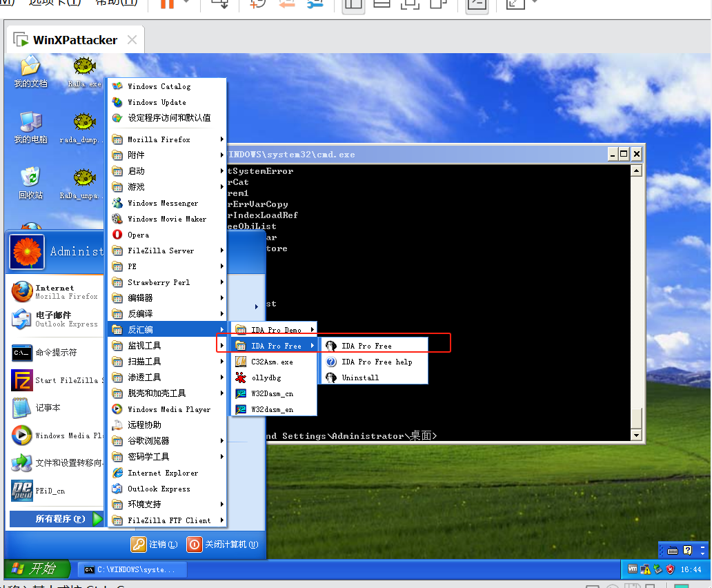Click cmd window scrollbar up arrow

click(637, 170)
